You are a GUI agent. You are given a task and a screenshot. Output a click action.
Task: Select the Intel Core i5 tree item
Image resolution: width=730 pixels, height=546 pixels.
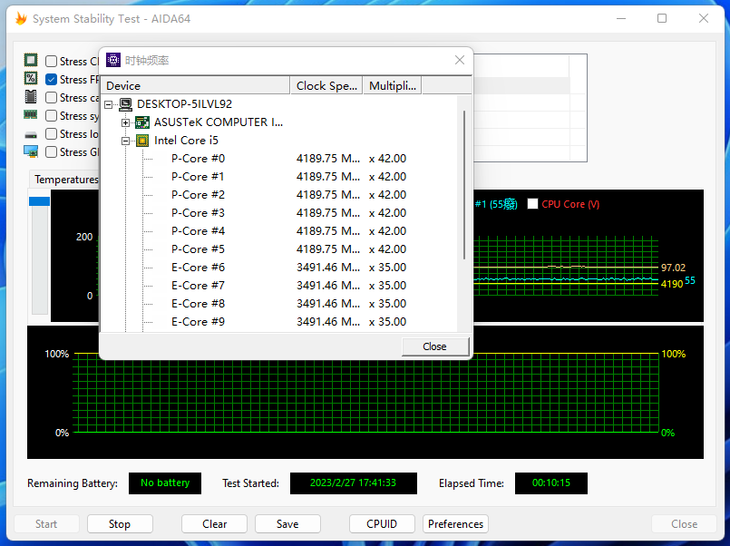[186, 141]
